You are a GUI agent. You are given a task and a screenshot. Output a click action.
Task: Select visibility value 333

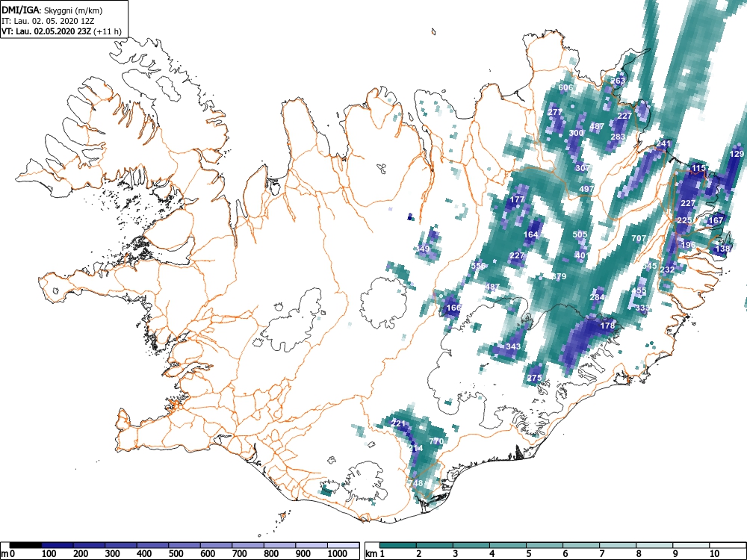642,308
